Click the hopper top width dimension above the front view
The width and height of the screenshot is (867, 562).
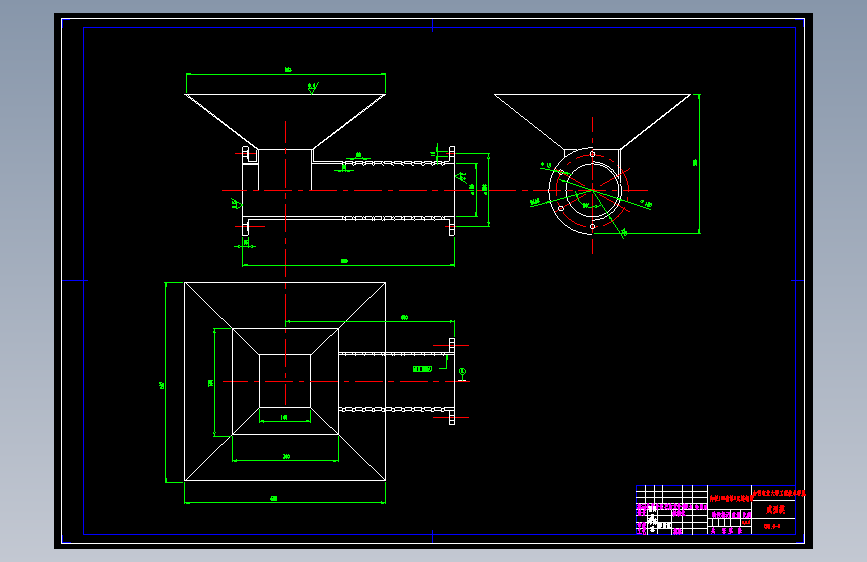pos(288,70)
